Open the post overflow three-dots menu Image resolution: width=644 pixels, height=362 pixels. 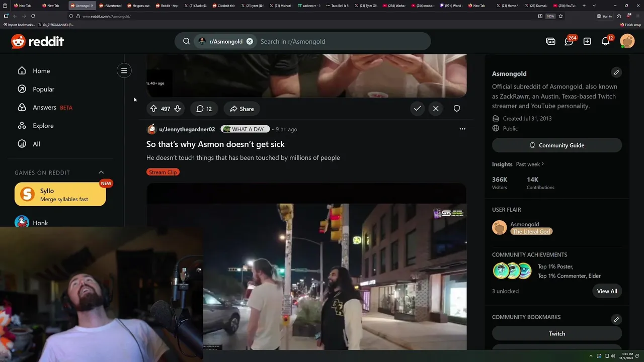coord(462,129)
